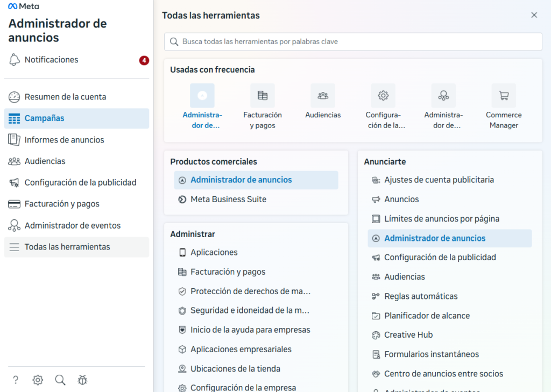
Task: Click the Reglas automáticas icon
Action: pyautogui.click(x=376, y=296)
